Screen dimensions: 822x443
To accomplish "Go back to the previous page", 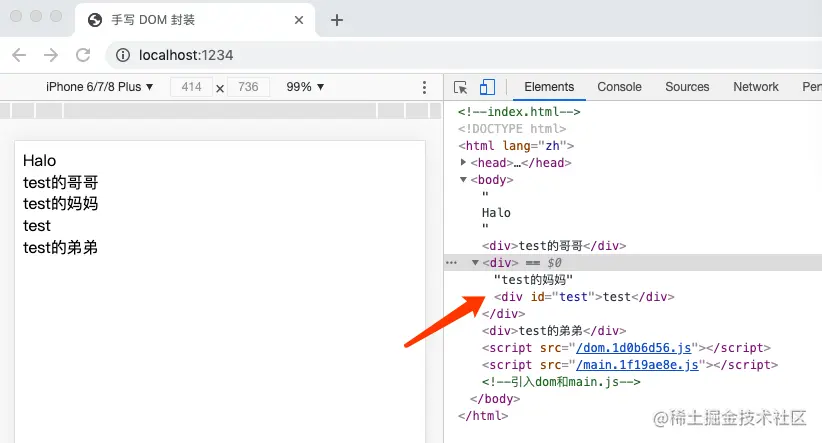I will 19,55.
